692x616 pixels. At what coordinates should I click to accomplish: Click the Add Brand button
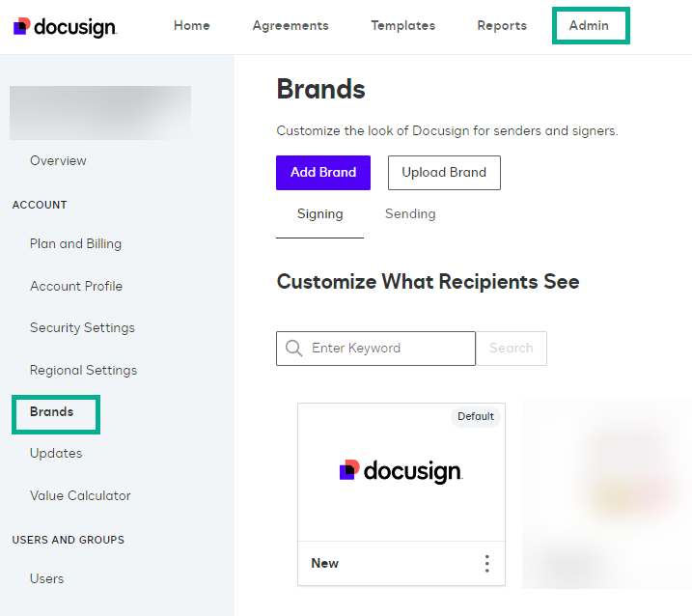click(323, 173)
